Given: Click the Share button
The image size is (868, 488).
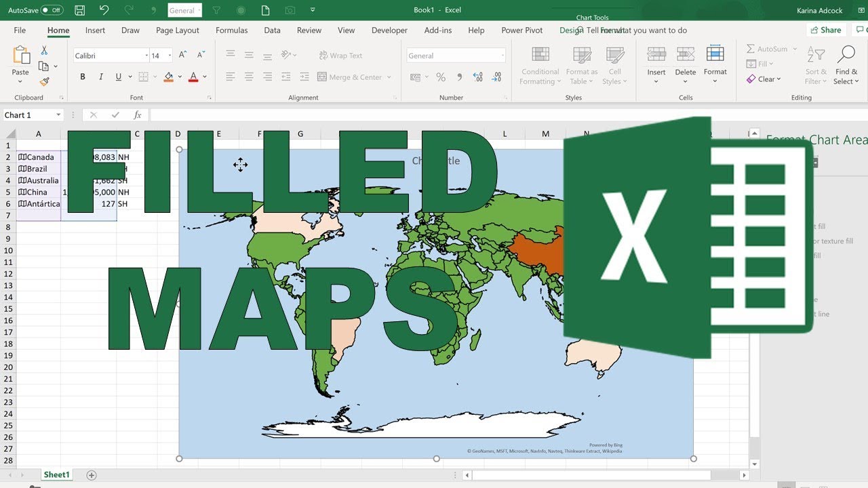Looking at the screenshot, I should point(825,30).
